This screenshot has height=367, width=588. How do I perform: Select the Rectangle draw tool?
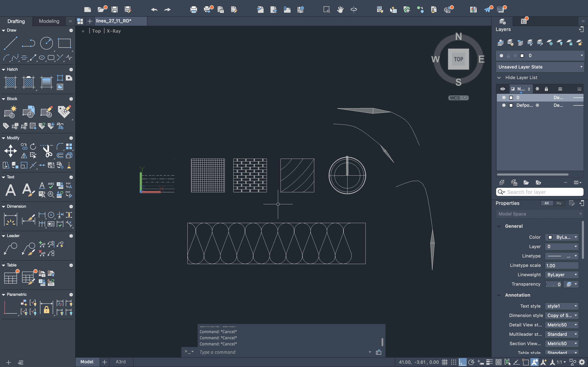point(64,43)
